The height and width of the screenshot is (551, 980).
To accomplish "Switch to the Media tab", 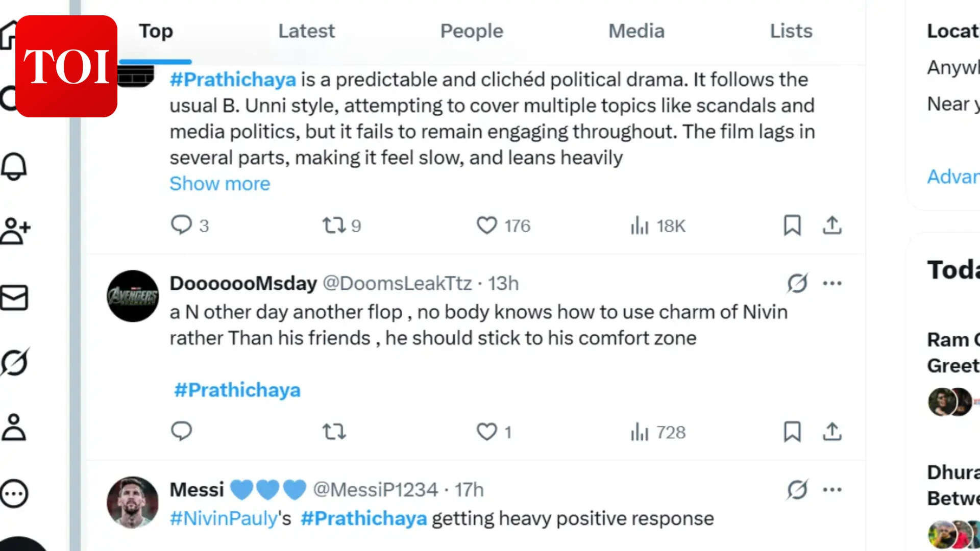I will pos(636,31).
